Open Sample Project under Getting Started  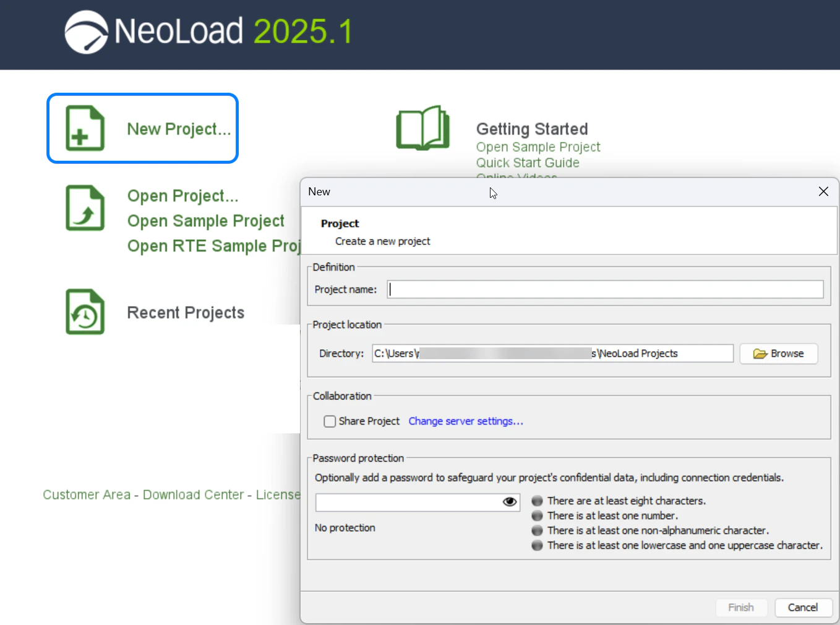click(538, 147)
